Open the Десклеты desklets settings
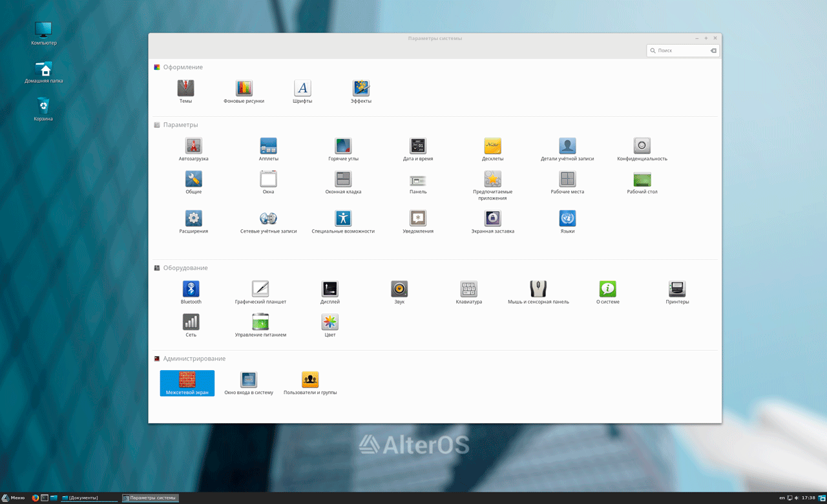827x504 pixels. tap(492, 149)
